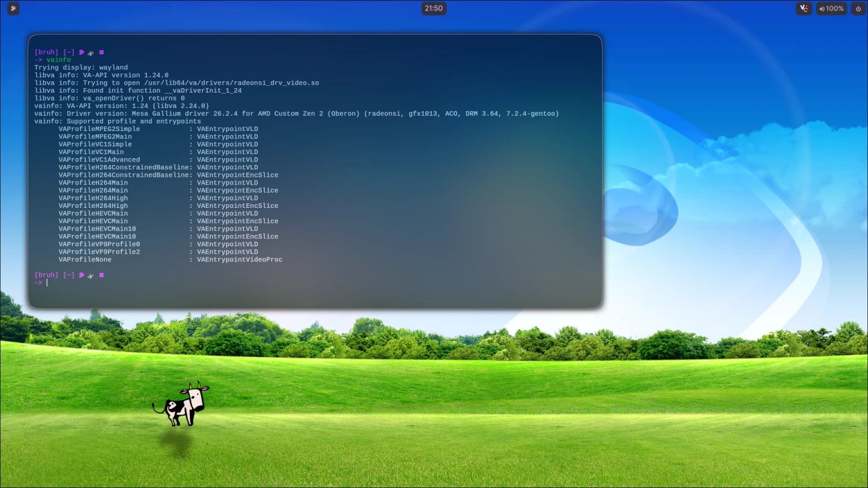Image resolution: width=868 pixels, height=488 pixels.
Task: Click 'va_openDriver() returns 0' line
Action: [110, 98]
